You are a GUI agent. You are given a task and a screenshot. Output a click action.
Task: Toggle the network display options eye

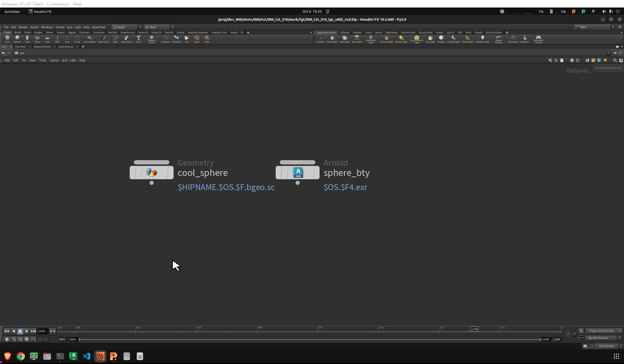coord(621,60)
